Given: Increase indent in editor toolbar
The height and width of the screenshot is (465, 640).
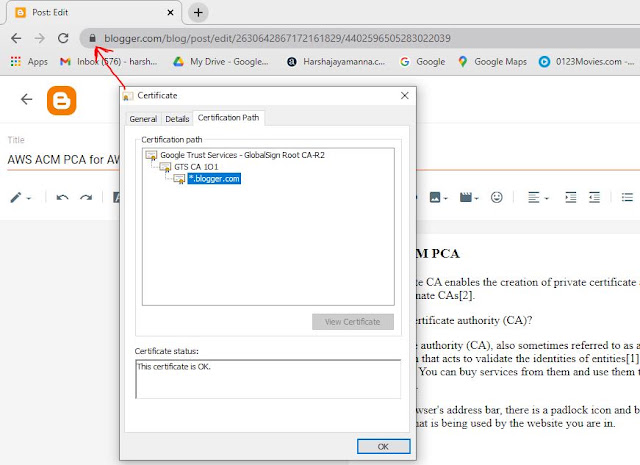Looking at the screenshot, I should tap(571, 198).
